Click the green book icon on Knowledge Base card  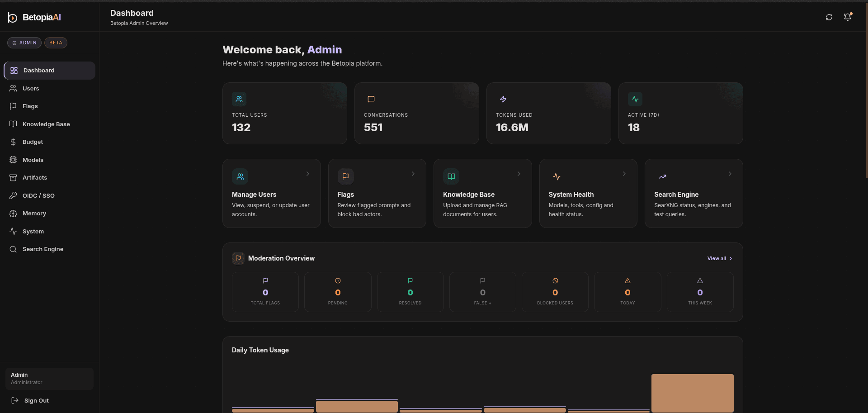(x=451, y=176)
